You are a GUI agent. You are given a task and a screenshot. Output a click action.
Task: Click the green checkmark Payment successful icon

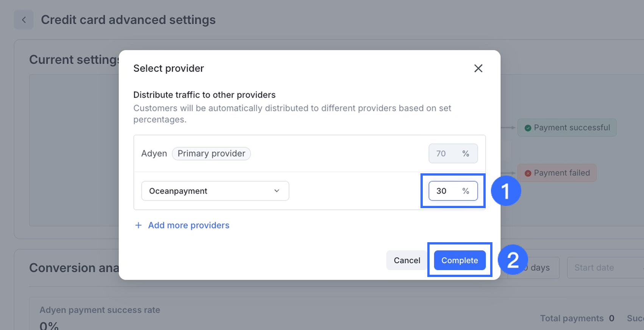528,128
